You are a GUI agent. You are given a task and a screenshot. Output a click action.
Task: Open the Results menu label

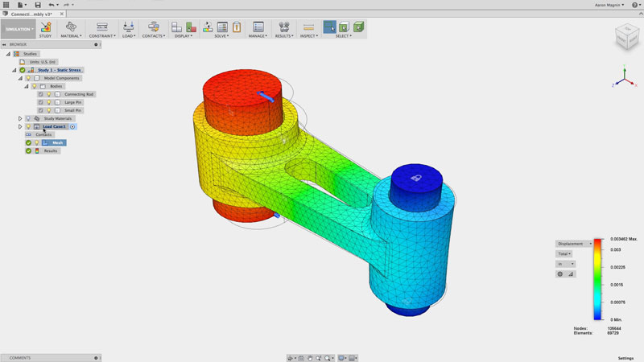click(284, 36)
